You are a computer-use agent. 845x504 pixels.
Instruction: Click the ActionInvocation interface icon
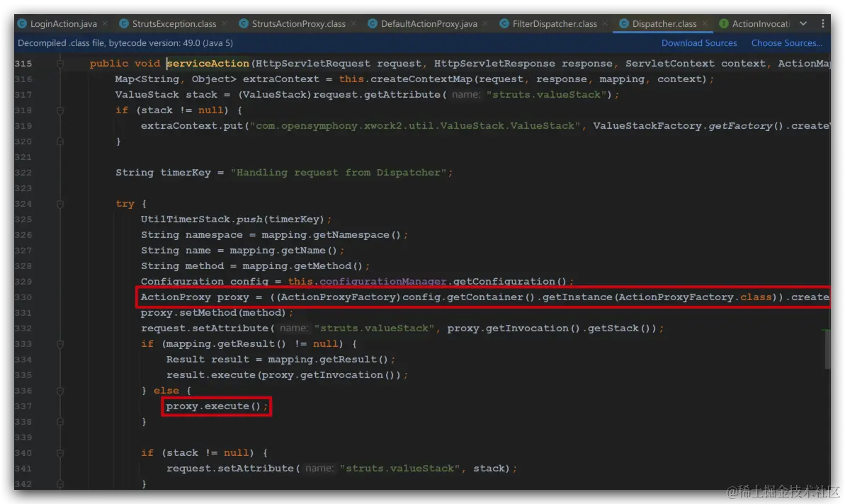tap(724, 23)
